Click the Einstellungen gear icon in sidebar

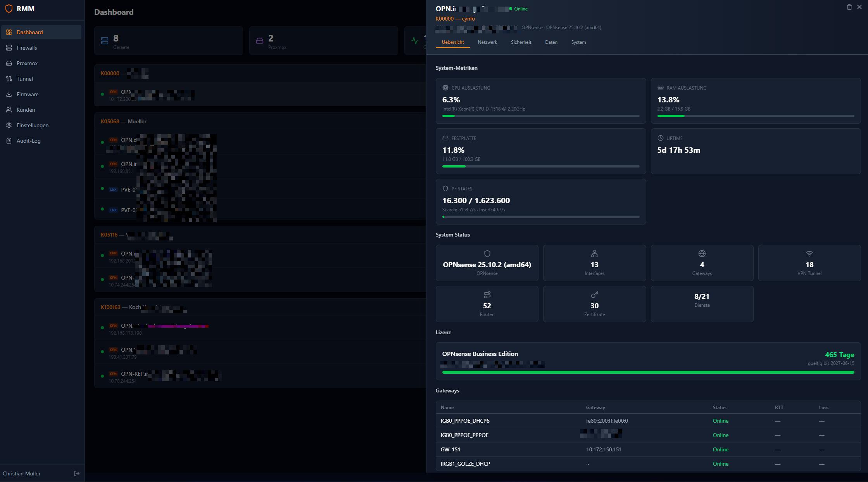tap(9, 125)
